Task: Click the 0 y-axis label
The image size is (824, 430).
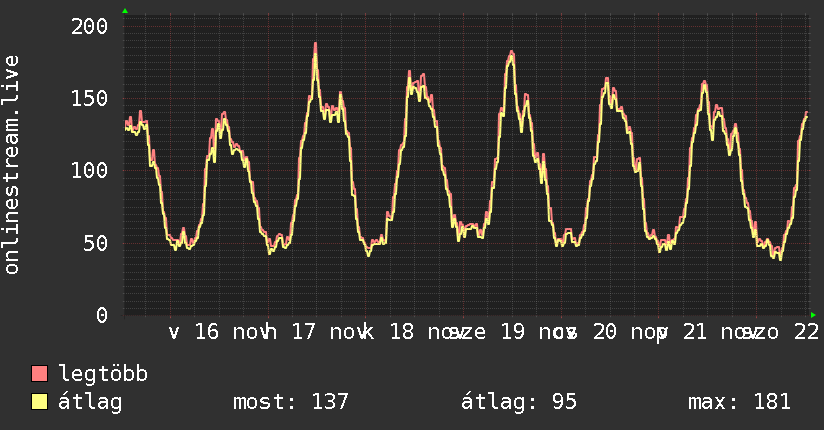Action: [x=102, y=315]
